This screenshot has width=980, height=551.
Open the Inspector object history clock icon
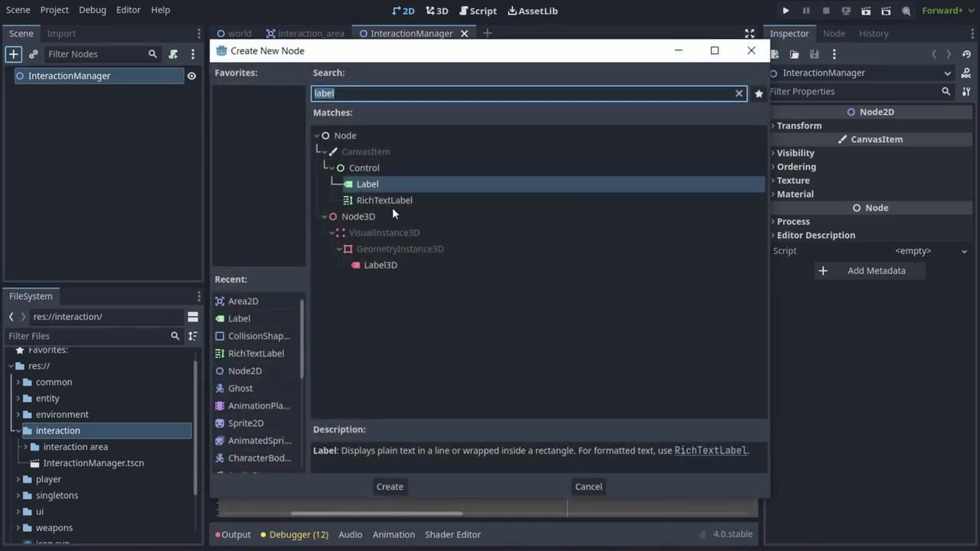966,54
